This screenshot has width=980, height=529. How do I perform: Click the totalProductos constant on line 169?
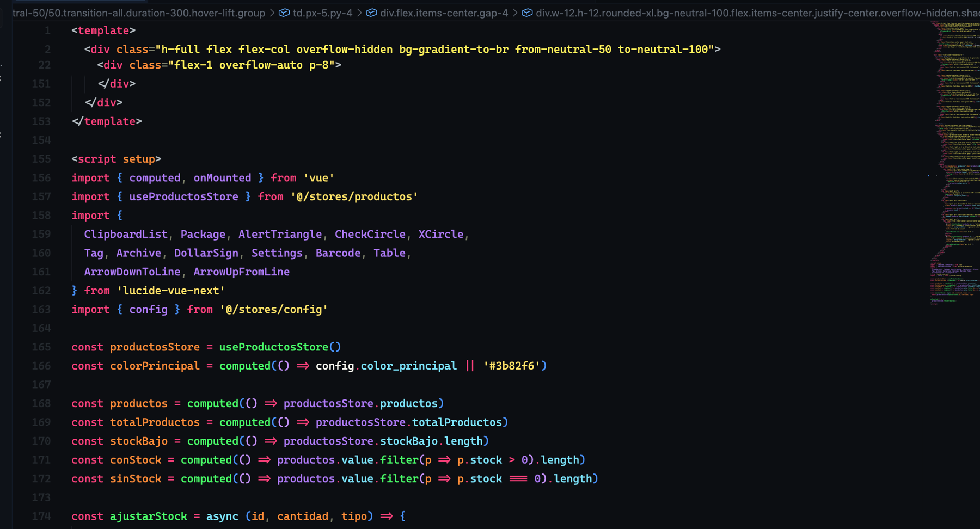[155, 422]
